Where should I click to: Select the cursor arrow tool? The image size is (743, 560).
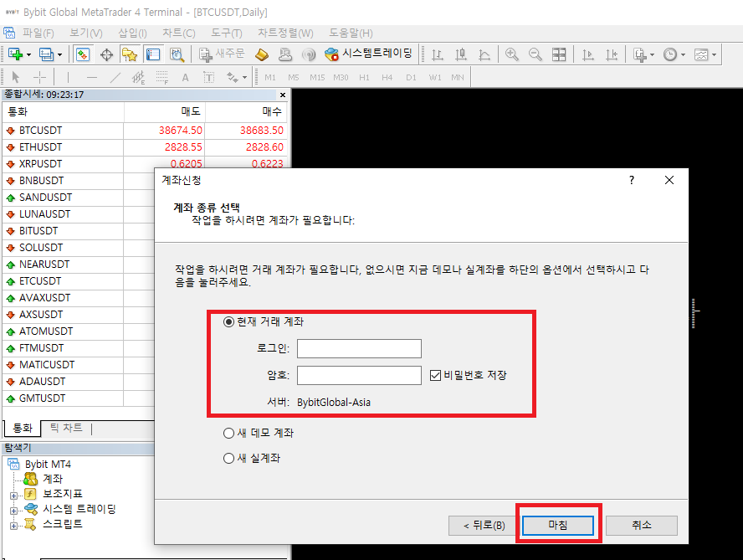(x=16, y=77)
